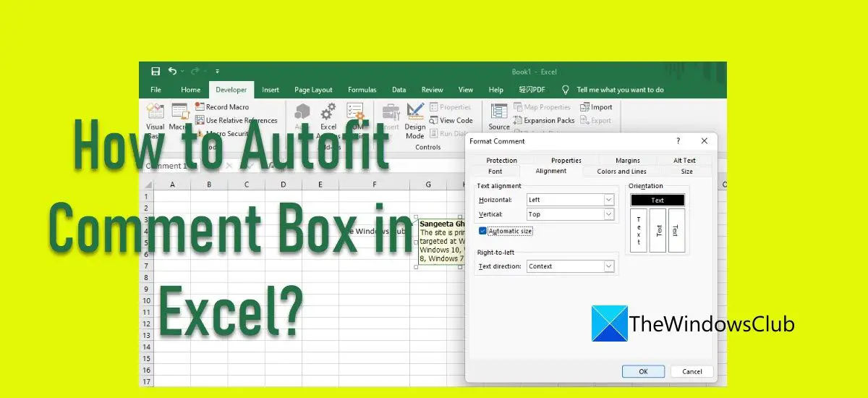This screenshot has width=868, height=398.
Task: Switch to the Size dialog tab
Action: [x=686, y=172]
